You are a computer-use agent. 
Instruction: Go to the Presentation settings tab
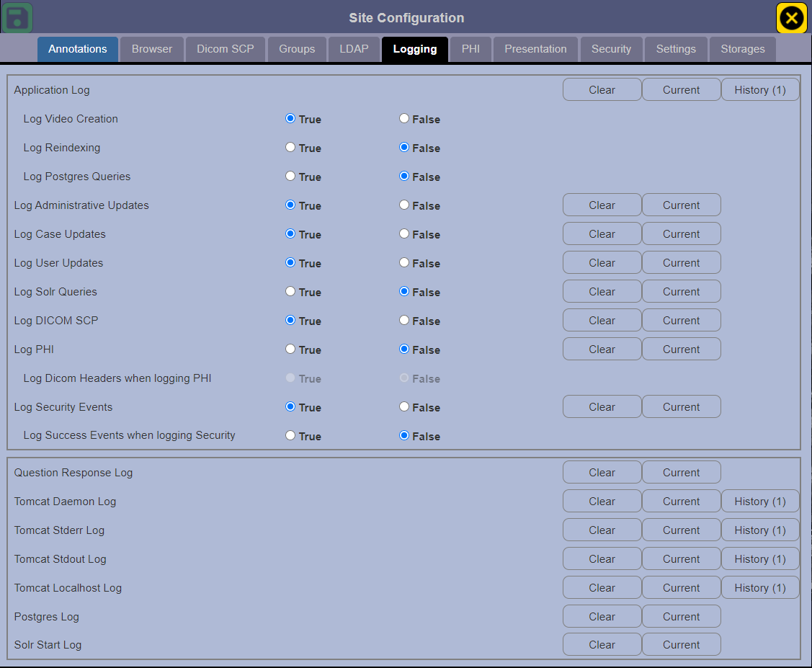[535, 49]
